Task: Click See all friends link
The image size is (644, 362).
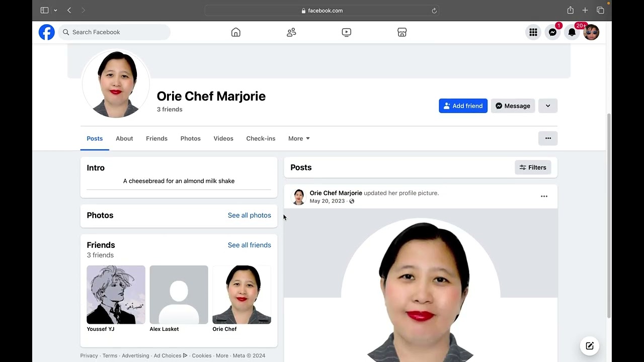Action: 249,245
